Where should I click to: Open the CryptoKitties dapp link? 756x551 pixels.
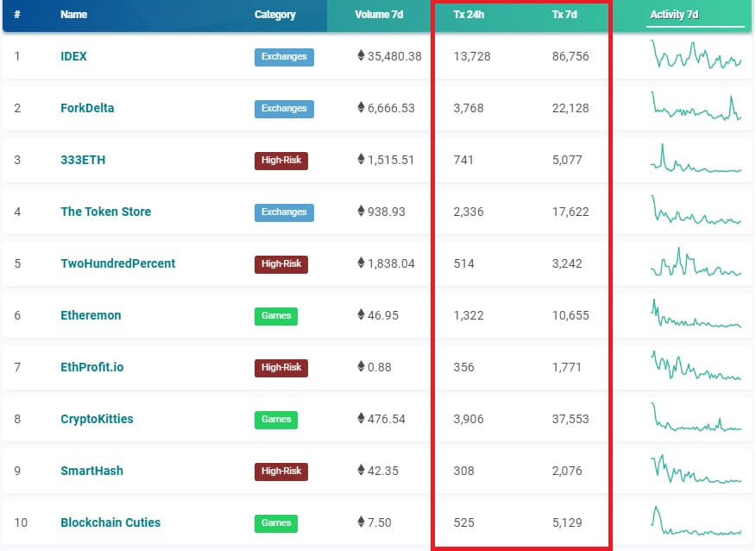pyautogui.click(x=97, y=419)
